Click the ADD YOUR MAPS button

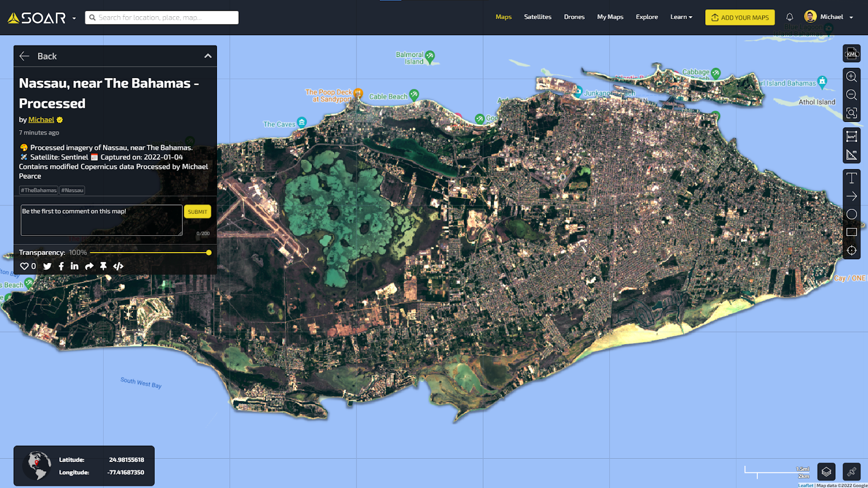click(739, 17)
